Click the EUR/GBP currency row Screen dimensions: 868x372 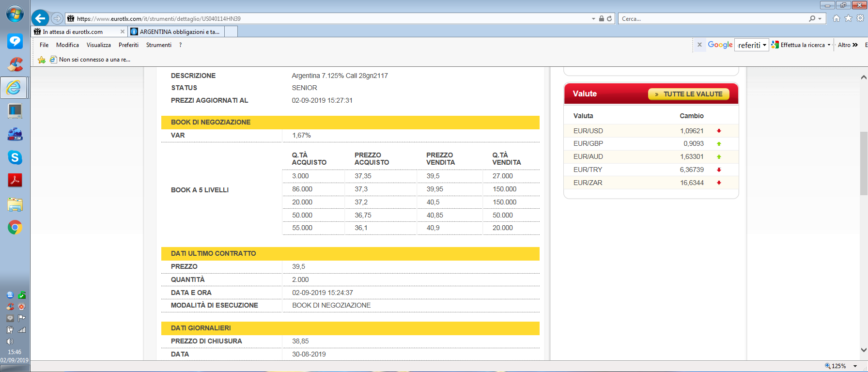point(651,143)
